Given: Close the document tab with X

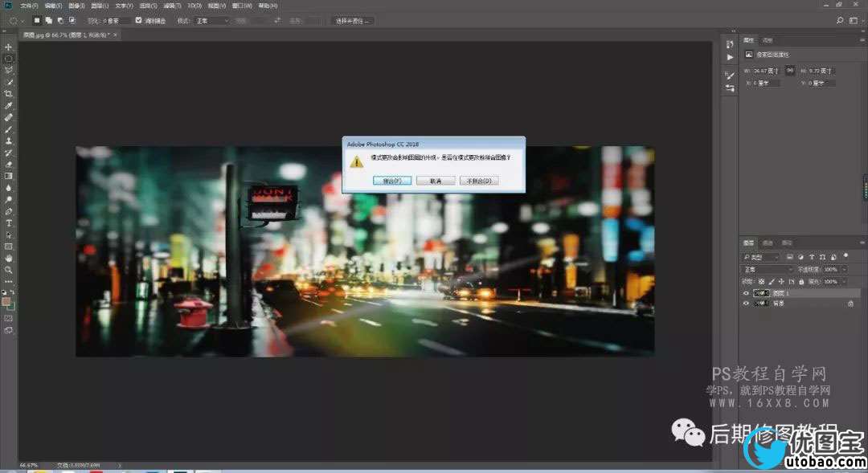Looking at the screenshot, I should pos(115,35).
